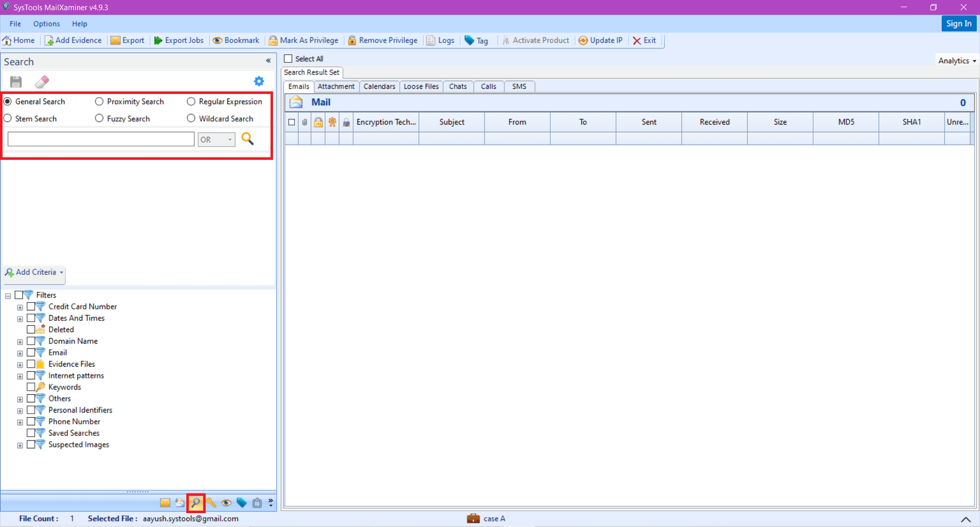The height and width of the screenshot is (527, 980).
Task: Switch to the Loose Files tab
Action: pyautogui.click(x=421, y=86)
